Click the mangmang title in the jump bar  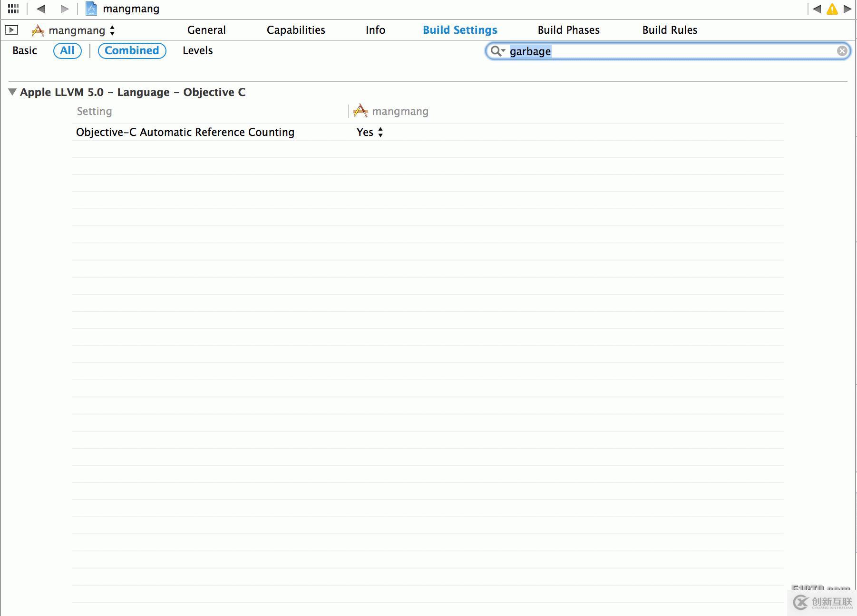pyautogui.click(x=131, y=9)
